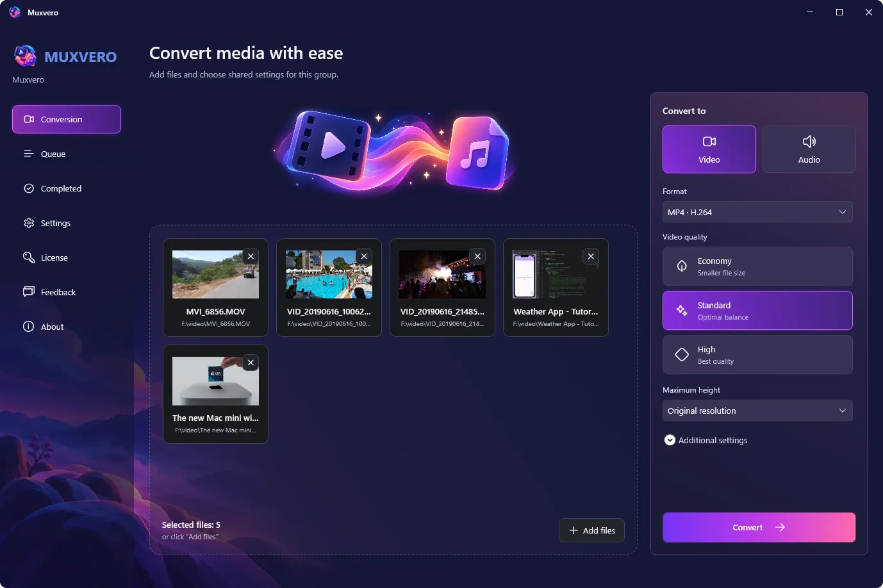Select the Weather App tutorial thumbnail
The image size is (883, 588).
click(556, 274)
